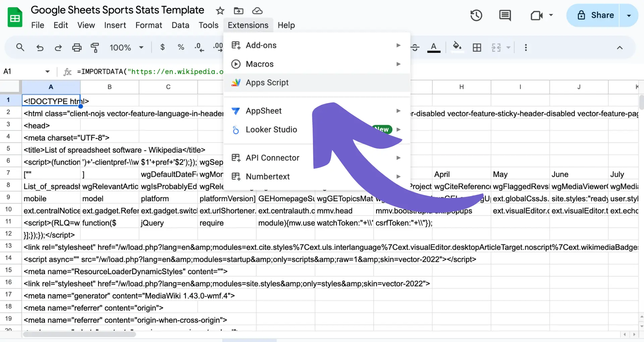Select column B header
The width and height of the screenshot is (644, 342).
110,87
